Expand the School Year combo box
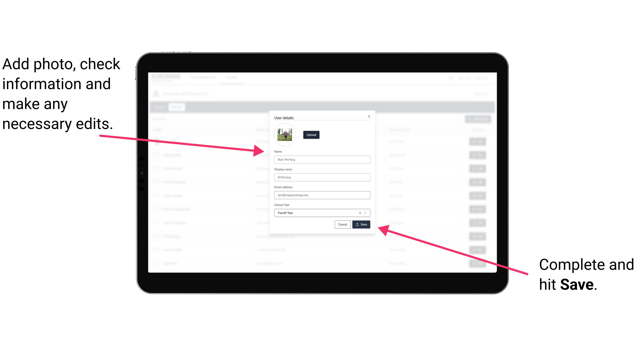The width and height of the screenshot is (644, 346). (366, 213)
